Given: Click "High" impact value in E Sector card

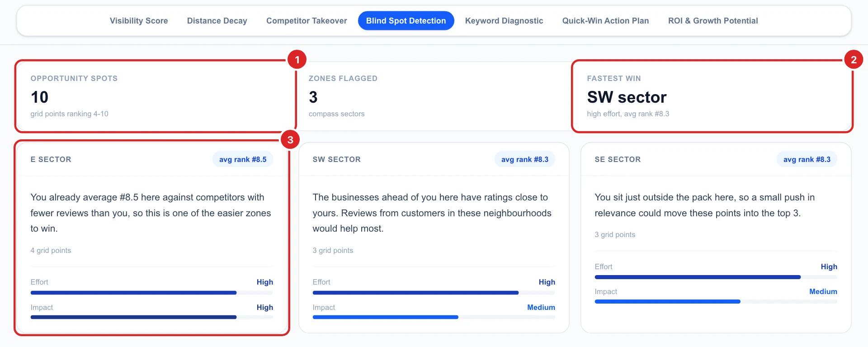Looking at the screenshot, I should click(x=265, y=307).
